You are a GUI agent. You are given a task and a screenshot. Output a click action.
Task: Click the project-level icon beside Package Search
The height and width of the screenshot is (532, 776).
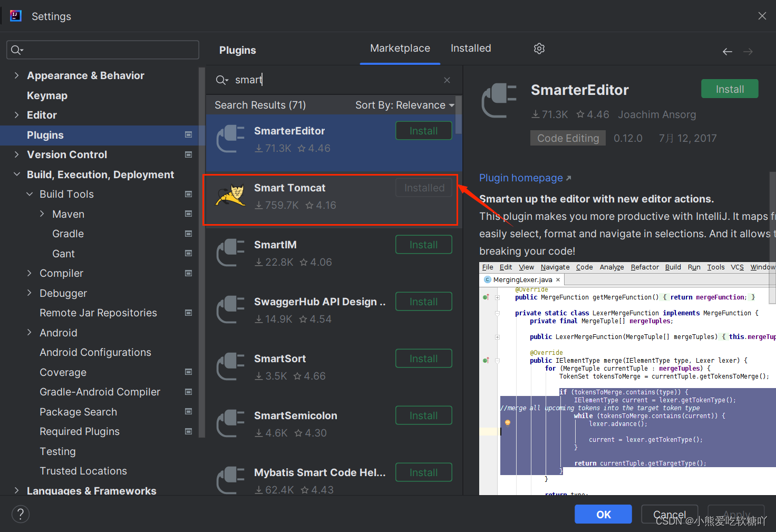[188, 412]
